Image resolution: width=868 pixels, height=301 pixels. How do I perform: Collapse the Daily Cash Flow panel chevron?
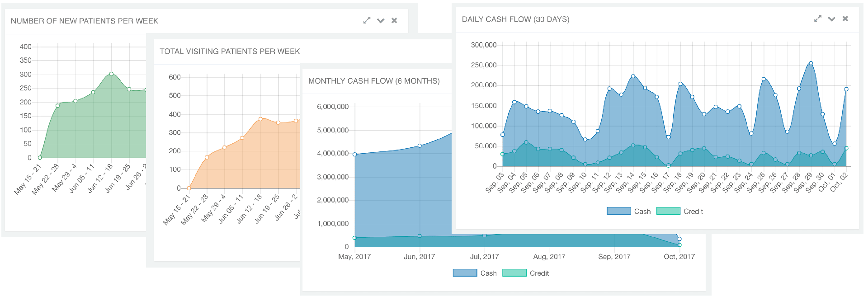(831, 19)
